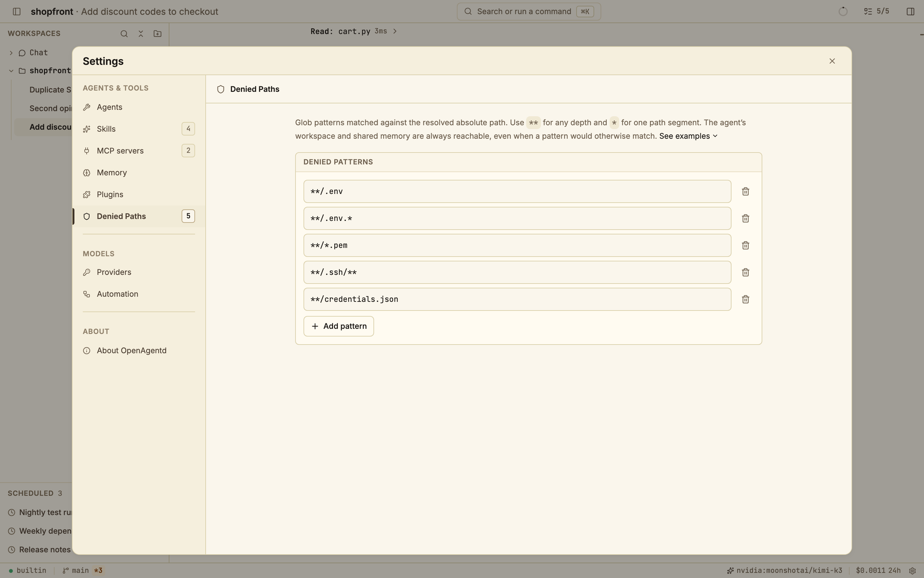Open About OpenAgentd page
Screen dimensions: 924x578
(139, 351)
